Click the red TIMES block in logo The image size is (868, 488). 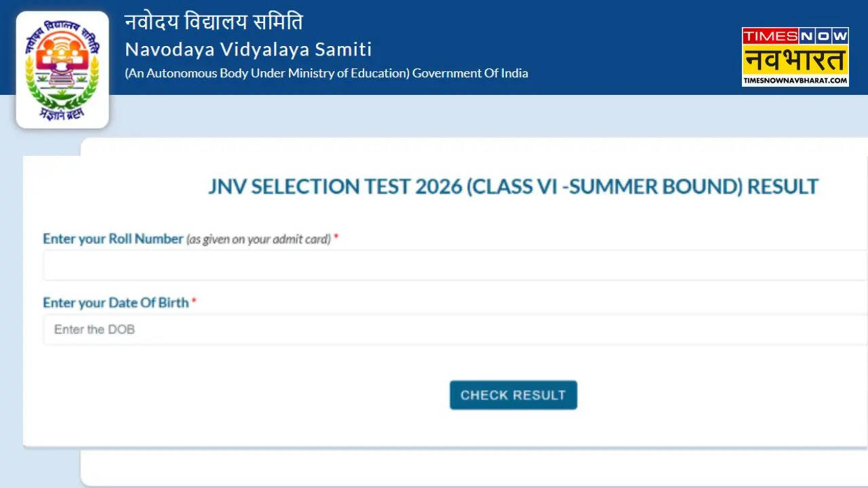[769, 36]
